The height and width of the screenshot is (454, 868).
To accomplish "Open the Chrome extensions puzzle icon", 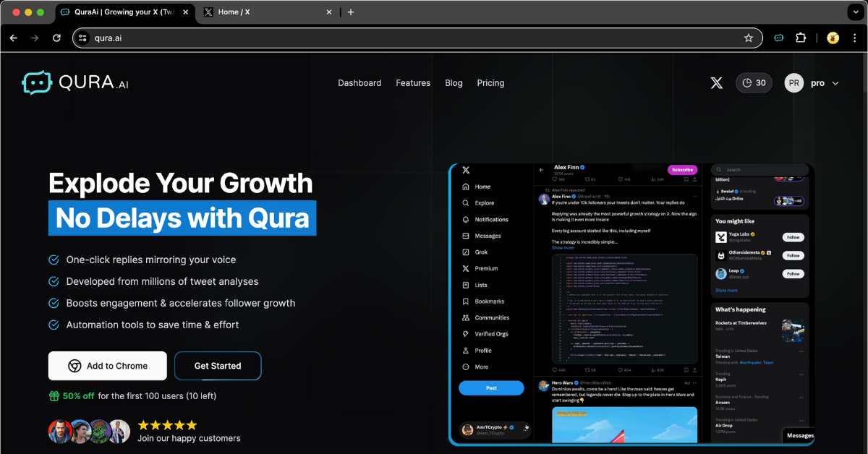I will coord(801,38).
